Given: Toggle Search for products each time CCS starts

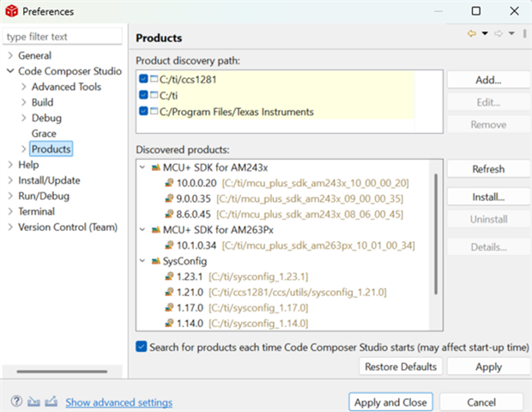Looking at the screenshot, I should pyautogui.click(x=141, y=347).
